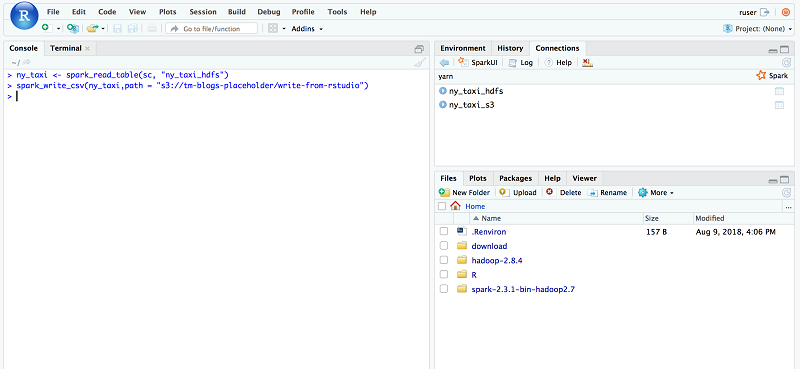Click the workspace panes grid icon
Image resolution: width=800 pixels, height=369 pixels.
[273, 29]
